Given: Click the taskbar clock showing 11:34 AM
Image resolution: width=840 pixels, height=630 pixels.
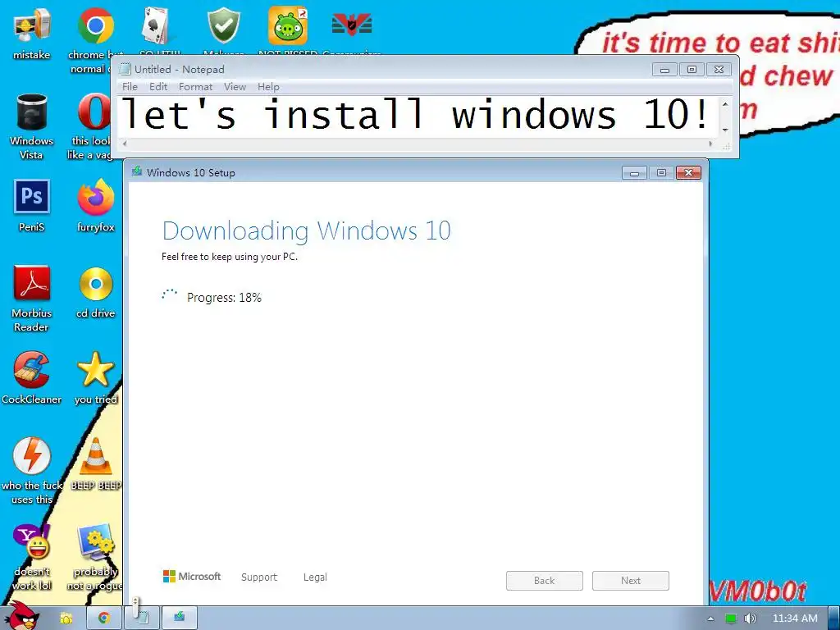Looking at the screenshot, I should click(x=795, y=619).
